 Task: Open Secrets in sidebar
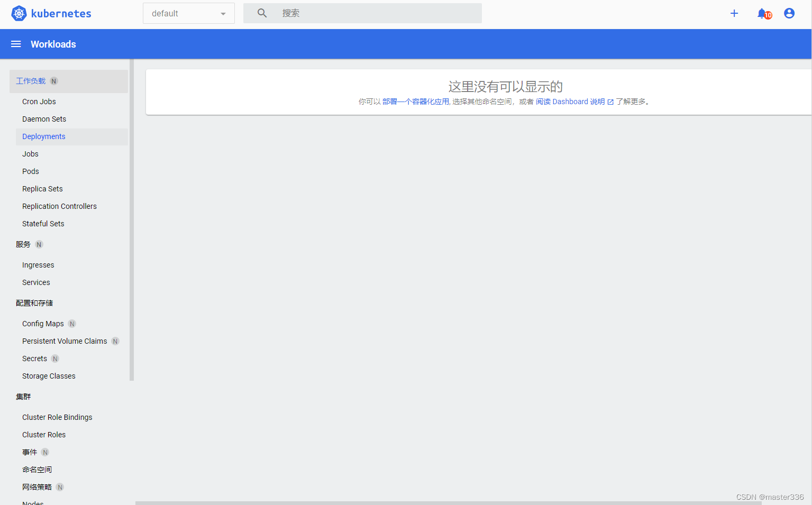pyautogui.click(x=34, y=359)
